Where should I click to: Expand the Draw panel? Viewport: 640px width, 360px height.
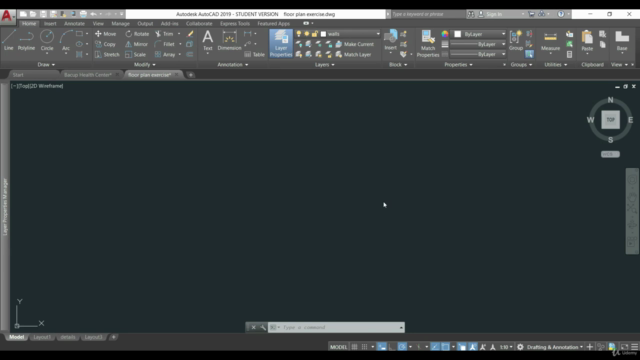46,64
